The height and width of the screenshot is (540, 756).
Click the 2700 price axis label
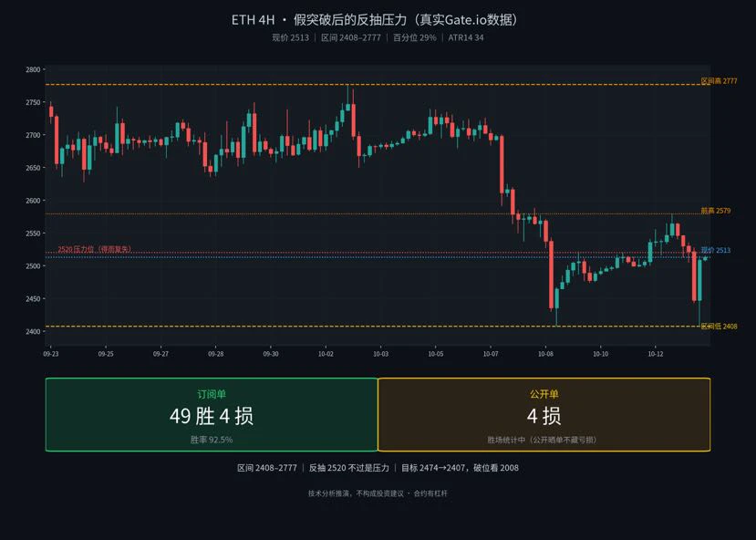[33, 135]
